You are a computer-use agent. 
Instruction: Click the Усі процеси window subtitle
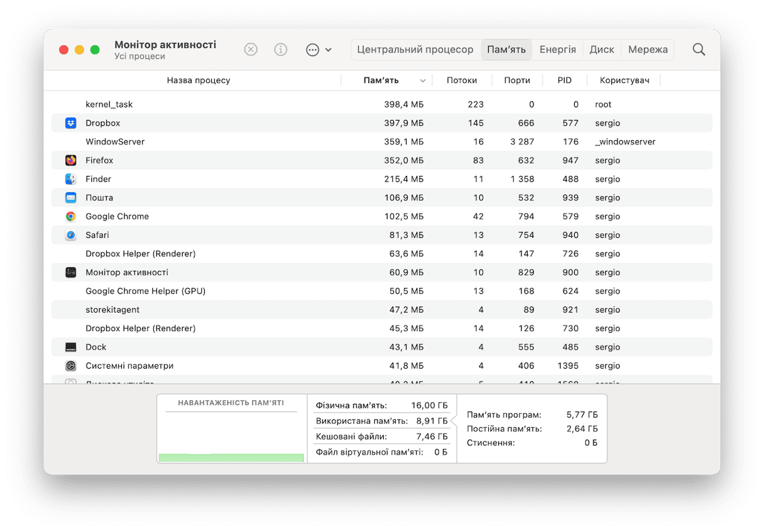coord(140,57)
